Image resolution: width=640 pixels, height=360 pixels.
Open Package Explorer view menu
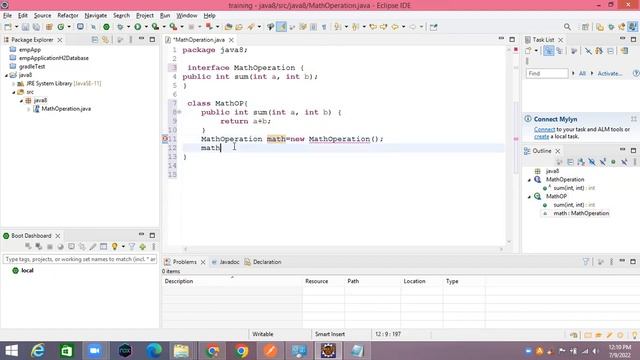[131, 40]
